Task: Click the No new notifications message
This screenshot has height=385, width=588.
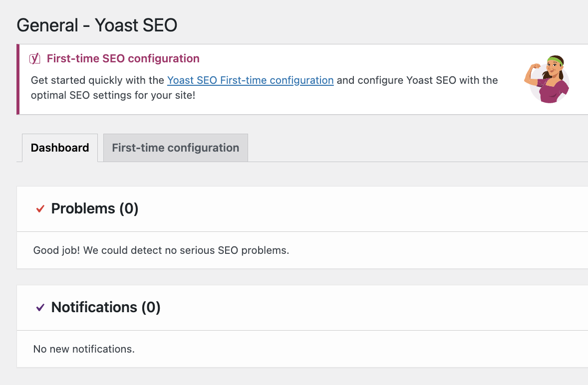Action: point(83,349)
